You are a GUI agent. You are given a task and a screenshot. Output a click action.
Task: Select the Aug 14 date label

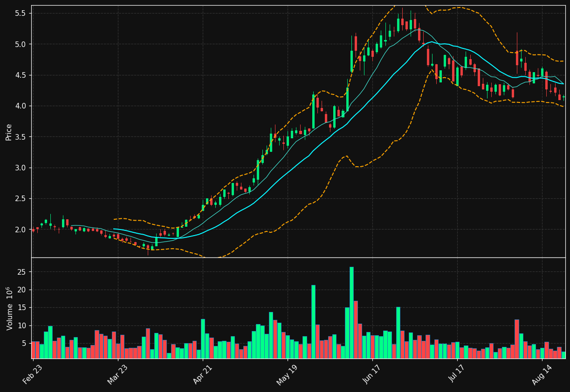click(542, 374)
